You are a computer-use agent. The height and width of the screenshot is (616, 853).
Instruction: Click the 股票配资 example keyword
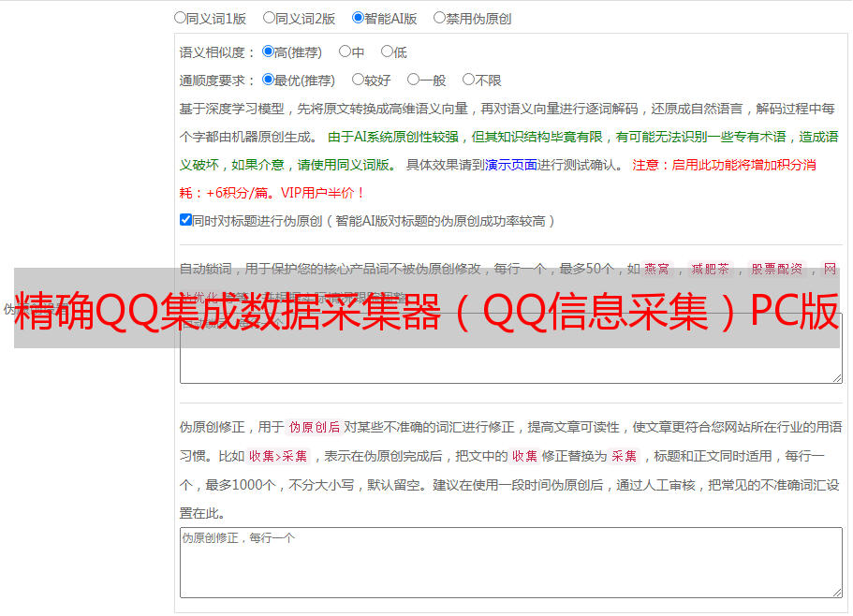click(x=777, y=269)
